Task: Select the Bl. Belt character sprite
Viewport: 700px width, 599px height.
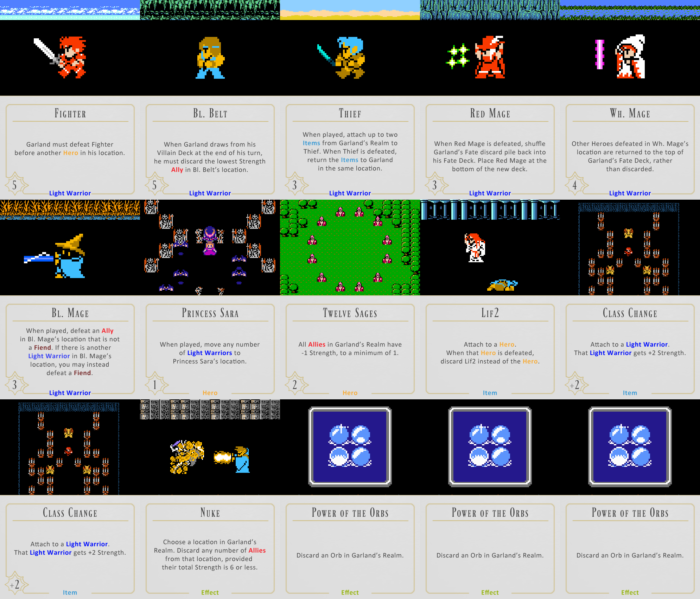Action: click(210, 58)
